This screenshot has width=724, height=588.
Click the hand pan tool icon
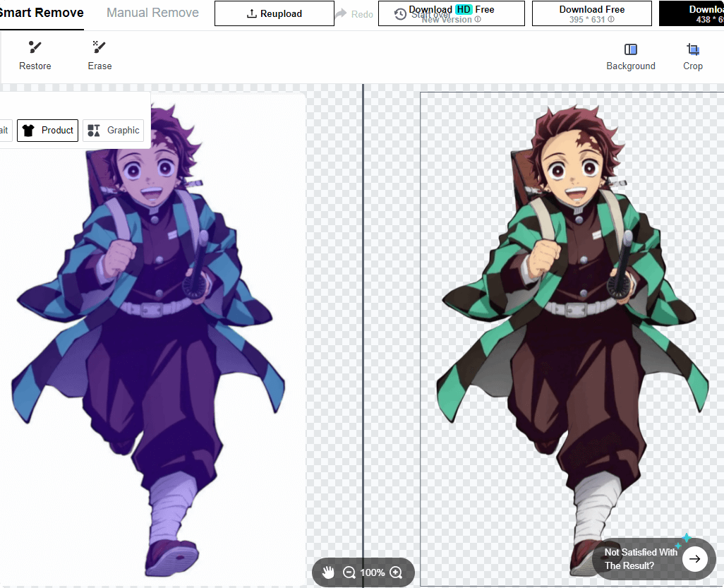pos(328,572)
